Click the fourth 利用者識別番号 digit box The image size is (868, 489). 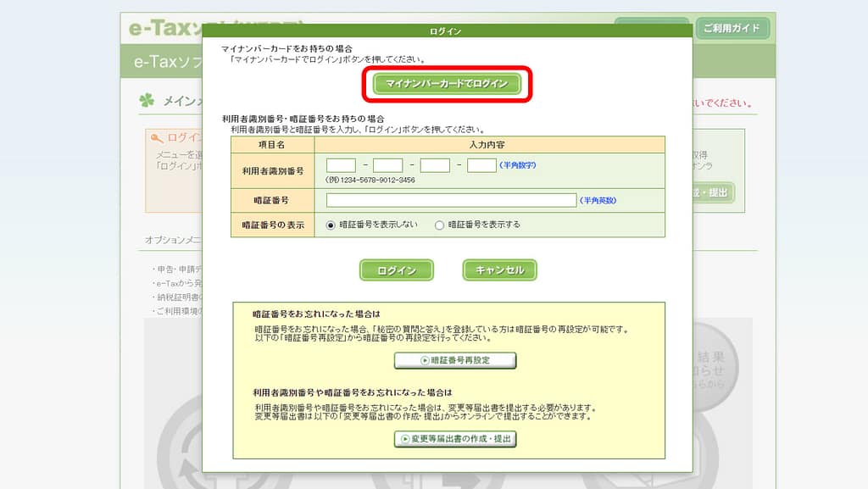point(481,165)
